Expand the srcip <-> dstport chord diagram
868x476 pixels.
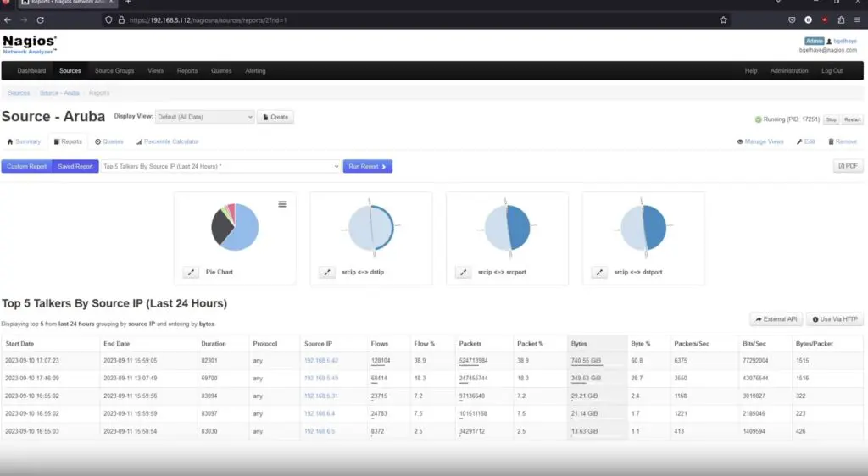[x=599, y=272]
